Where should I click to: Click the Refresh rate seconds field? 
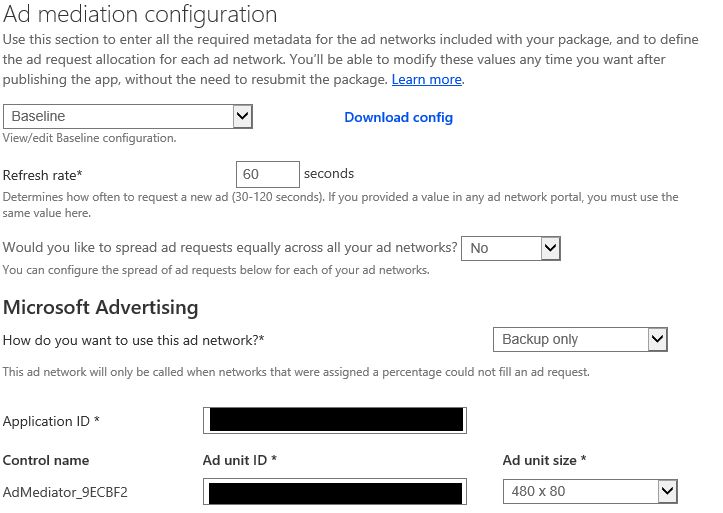click(267, 174)
